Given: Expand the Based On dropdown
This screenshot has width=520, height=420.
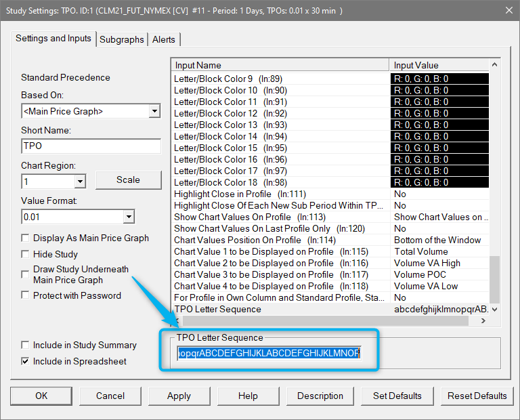Looking at the screenshot, I should click(x=154, y=111).
